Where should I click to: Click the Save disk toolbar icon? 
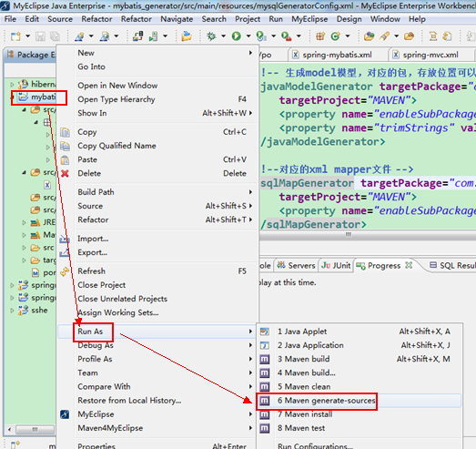click(x=40, y=36)
